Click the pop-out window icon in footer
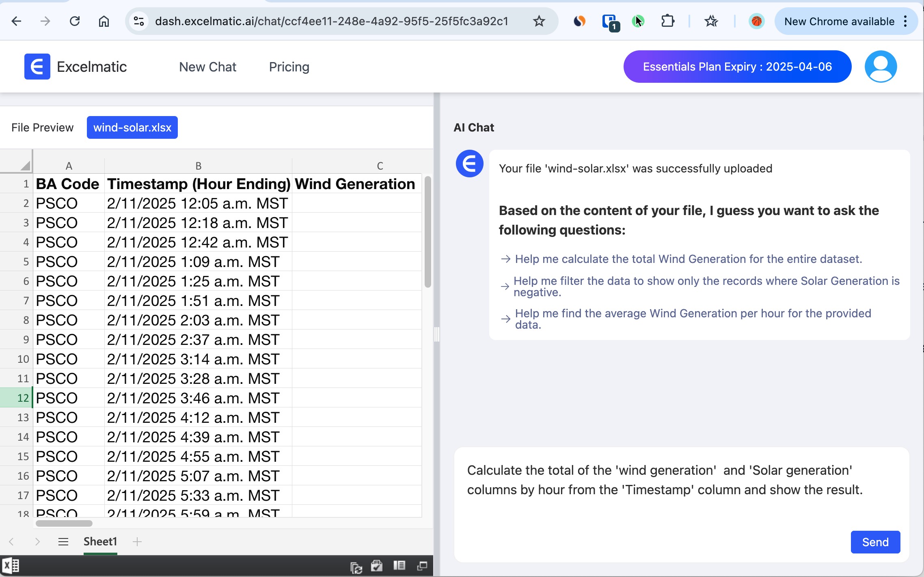Image resolution: width=924 pixels, height=577 pixels. coord(422,566)
